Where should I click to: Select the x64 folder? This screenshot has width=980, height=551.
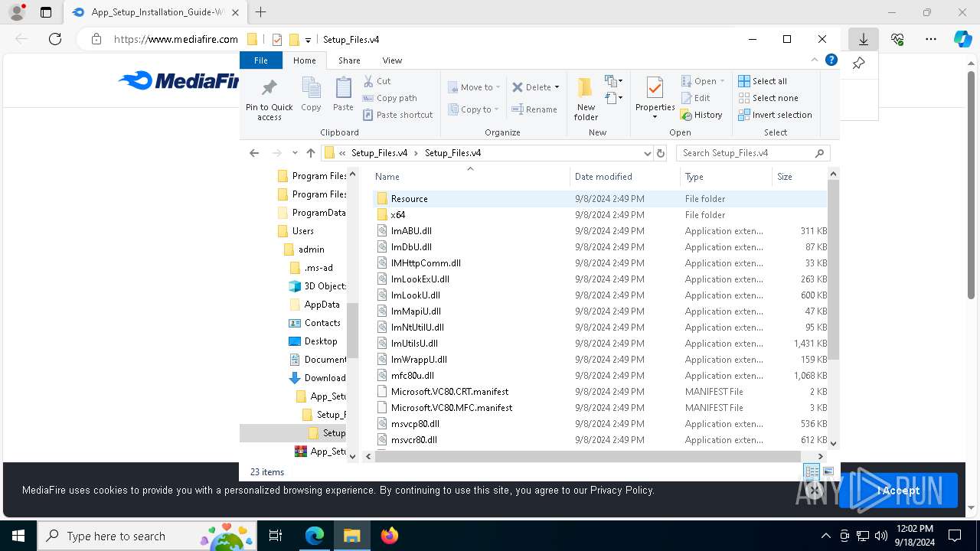[x=601, y=215]
